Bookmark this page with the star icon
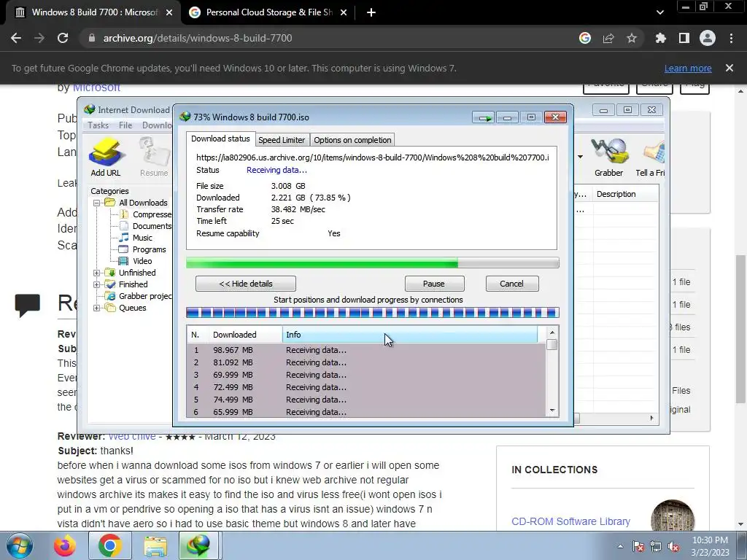747x560 pixels. [x=632, y=38]
